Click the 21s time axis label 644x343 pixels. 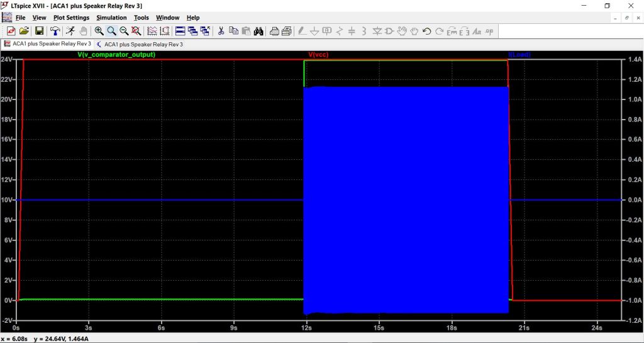coord(524,328)
